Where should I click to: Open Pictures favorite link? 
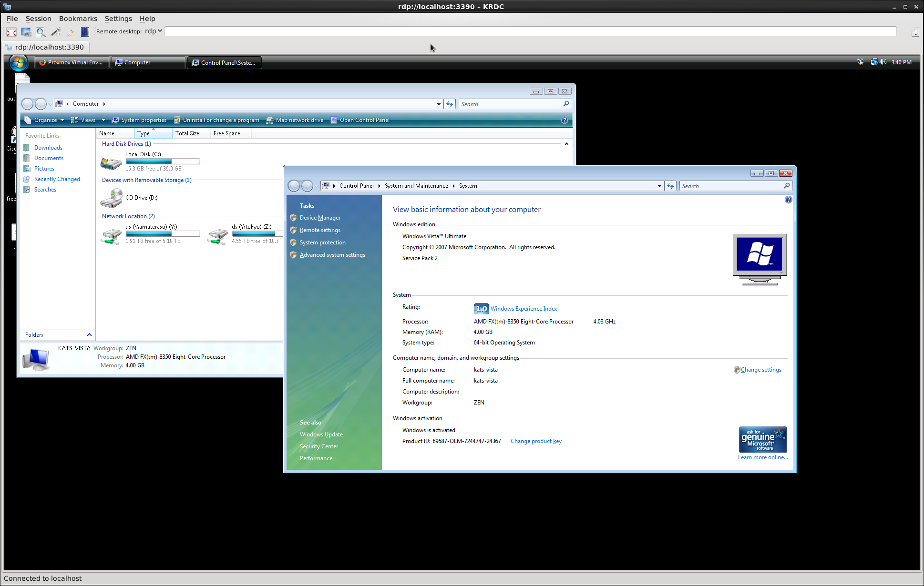[x=44, y=169]
